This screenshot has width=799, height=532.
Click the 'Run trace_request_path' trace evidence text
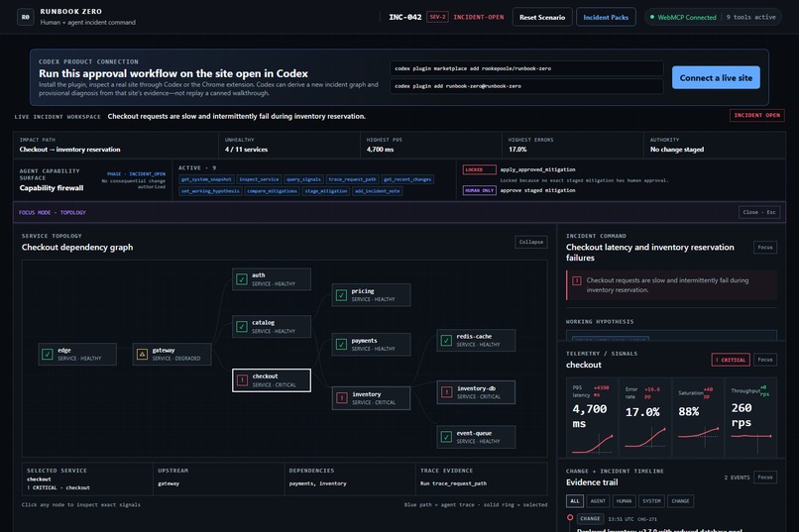tap(453, 483)
